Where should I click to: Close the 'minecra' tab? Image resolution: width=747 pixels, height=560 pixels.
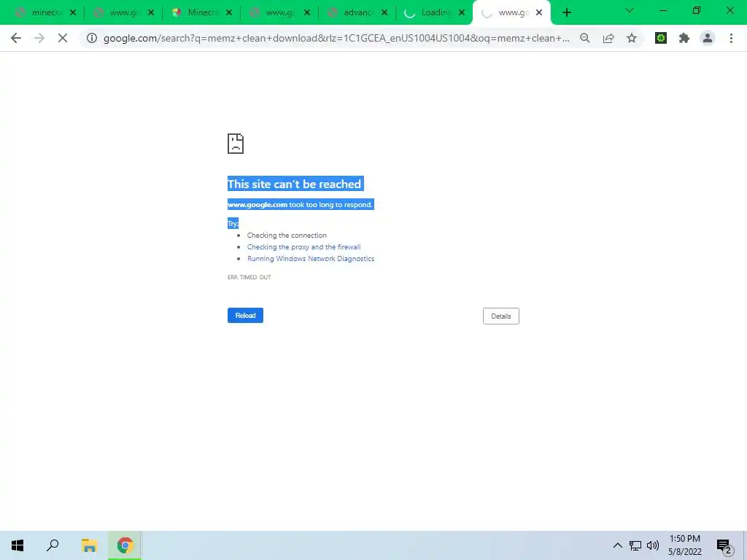73,13
